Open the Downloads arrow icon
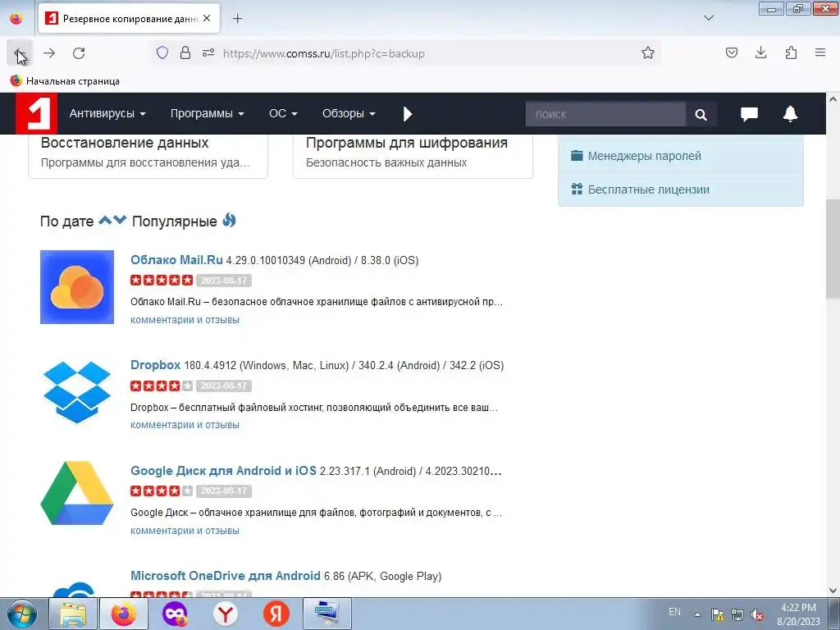The image size is (840, 630). pyautogui.click(x=760, y=52)
